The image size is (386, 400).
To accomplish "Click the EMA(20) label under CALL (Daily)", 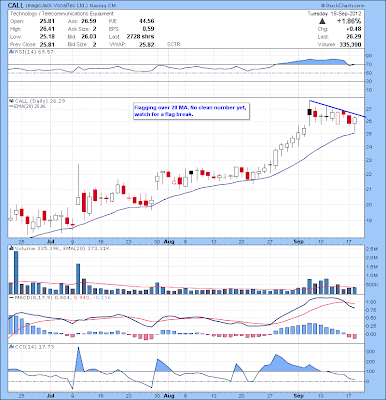I will (29, 106).
